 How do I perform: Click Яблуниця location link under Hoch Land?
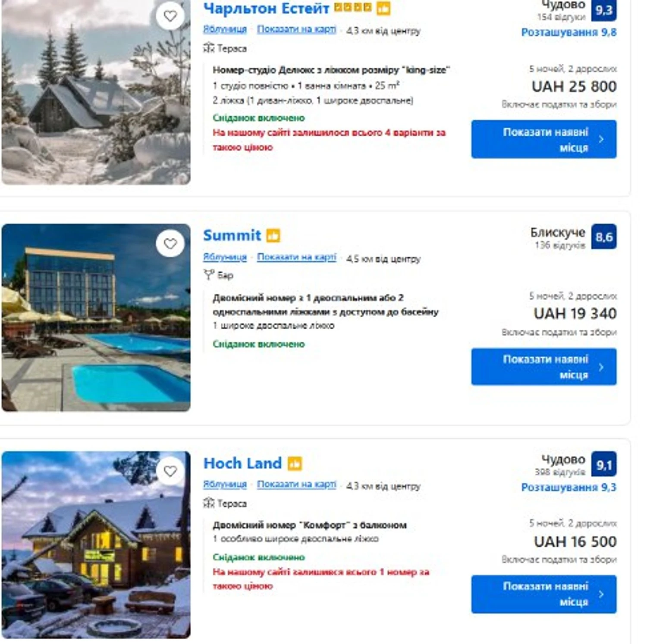(225, 484)
